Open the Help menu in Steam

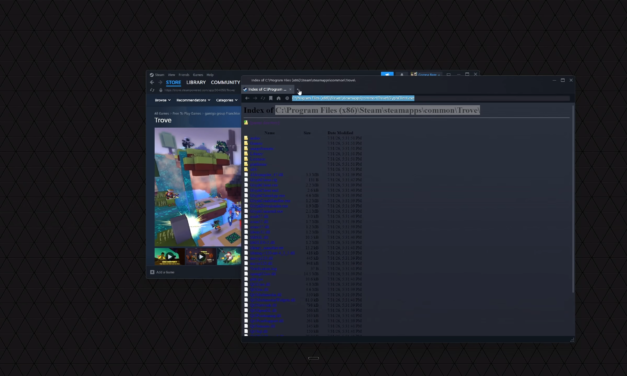[210, 75]
